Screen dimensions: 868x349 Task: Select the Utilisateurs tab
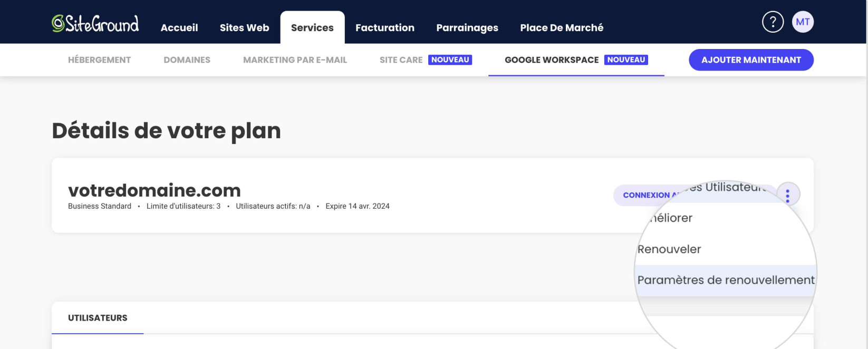click(x=98, y=318)
